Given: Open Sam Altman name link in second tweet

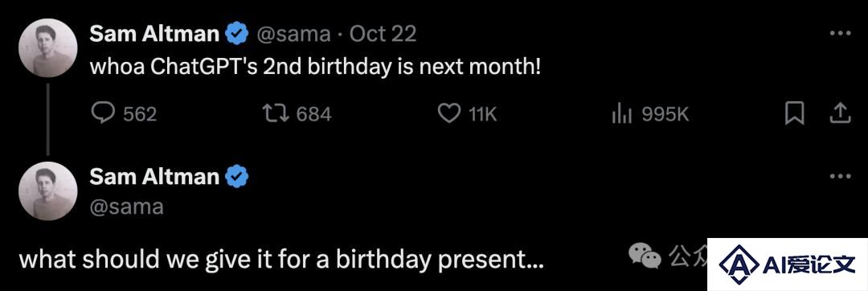Looking at the screenshot, I should 154,177.
